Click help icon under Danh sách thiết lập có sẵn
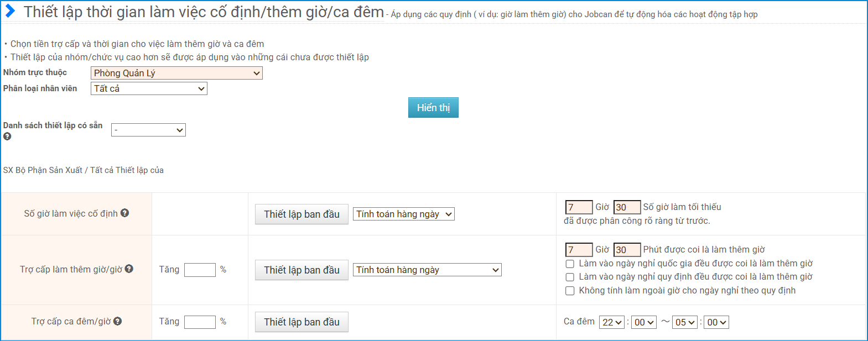The height and width of the screenshot is (341, 868). coord(7,136)
